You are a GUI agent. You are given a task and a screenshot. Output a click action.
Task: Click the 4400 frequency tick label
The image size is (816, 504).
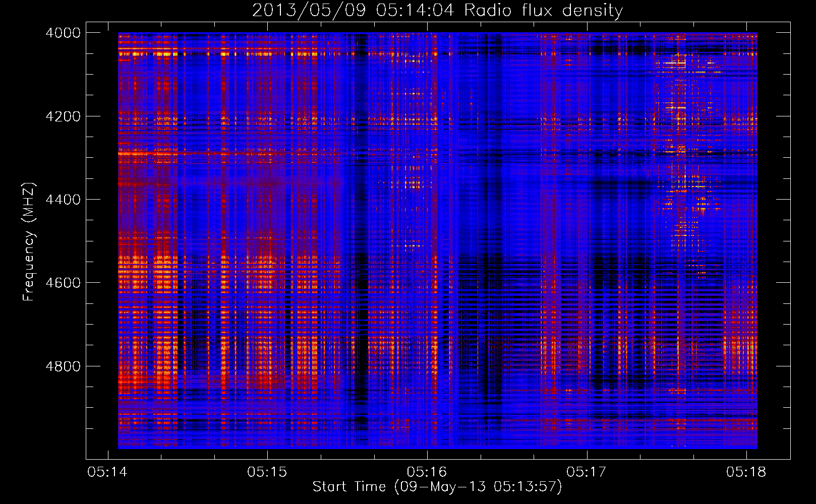click(x=63, y=200)
